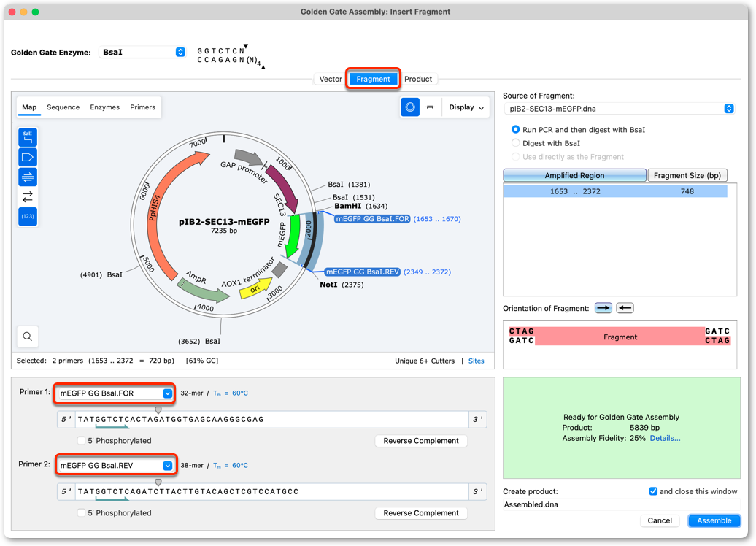The width and height of the screenshot is (756, 546).
Task: Open the Source of Fragment file dropdown
Action: click(620, 109)
